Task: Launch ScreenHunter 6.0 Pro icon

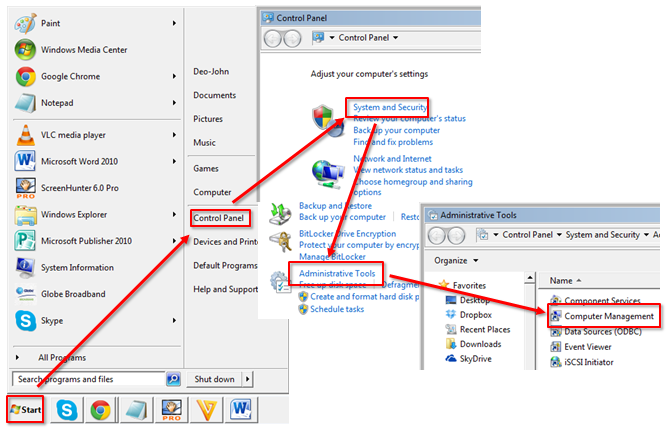Action: (x=25, y=188)
